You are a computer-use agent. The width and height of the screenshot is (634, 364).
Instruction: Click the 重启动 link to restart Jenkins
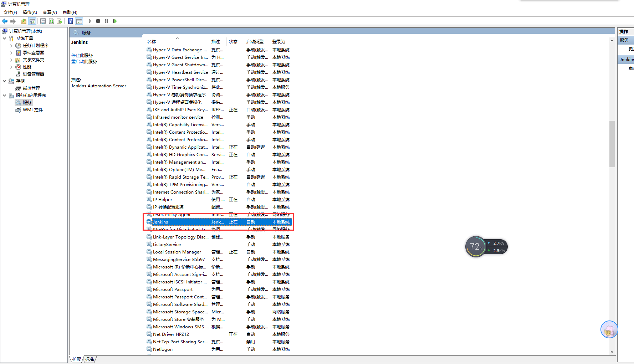coord(78,62)
